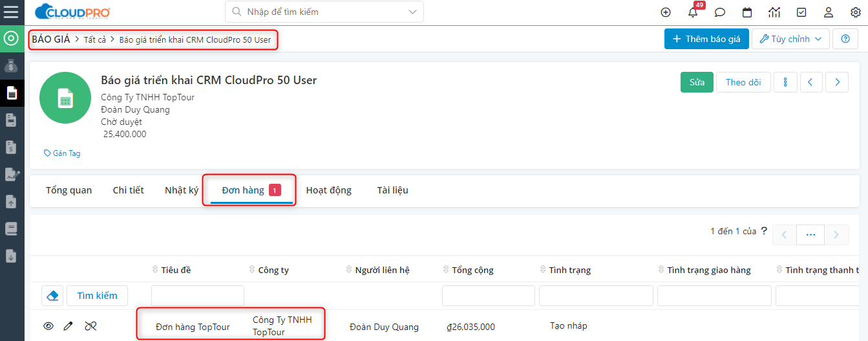Open the hamburger main menu
Image resolution: width=868 pixels, height=341 pixels.
click(11, 12)
